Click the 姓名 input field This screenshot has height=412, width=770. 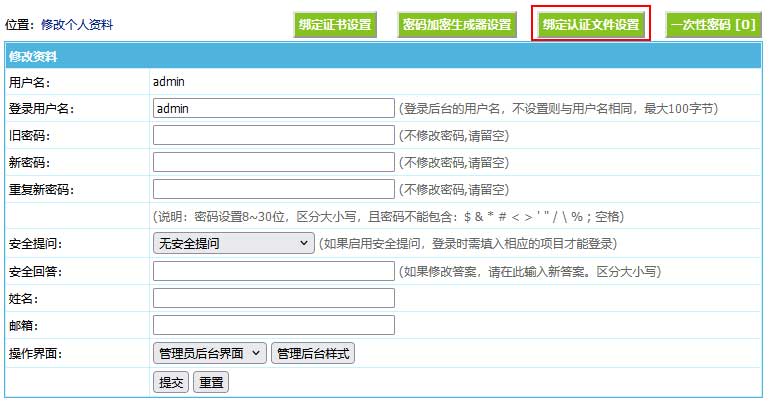[273, 298]
